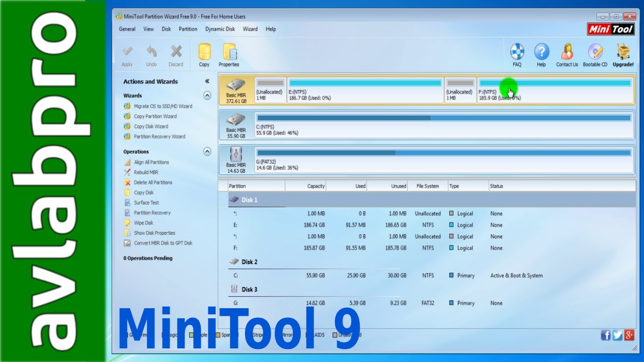Click Delete All Partitions operation

tap(148, 183)
